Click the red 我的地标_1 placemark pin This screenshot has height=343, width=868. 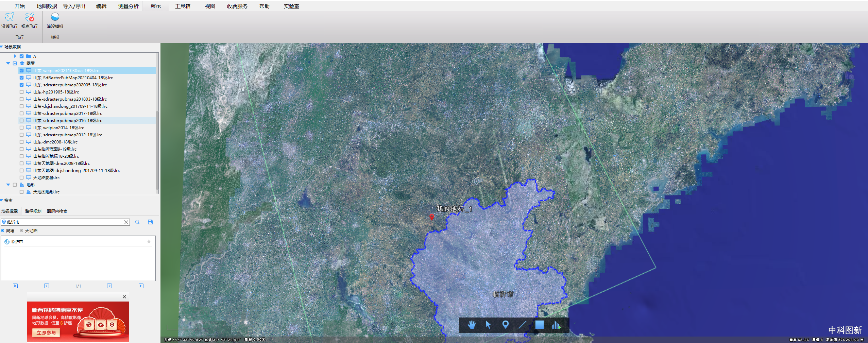(431, 217)
